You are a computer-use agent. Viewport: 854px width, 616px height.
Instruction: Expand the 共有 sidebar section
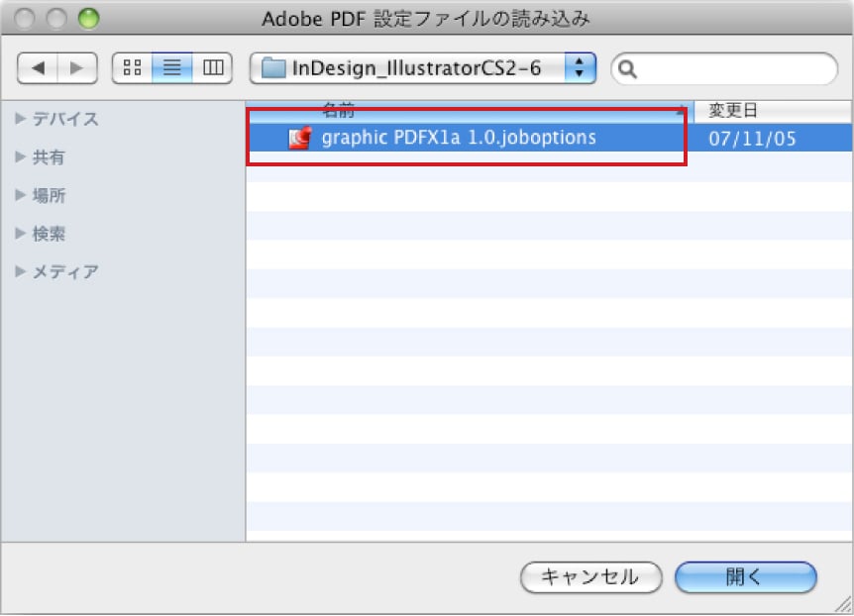21,157
